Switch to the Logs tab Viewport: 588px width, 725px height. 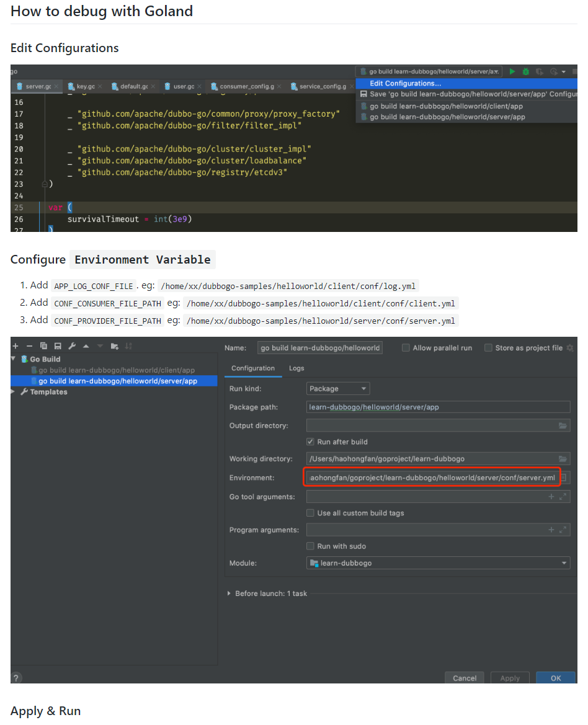click(x=296, y=368)
